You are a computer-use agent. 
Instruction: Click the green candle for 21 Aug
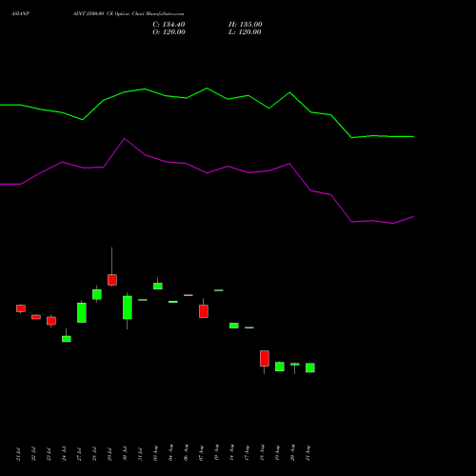pos(310,367)
